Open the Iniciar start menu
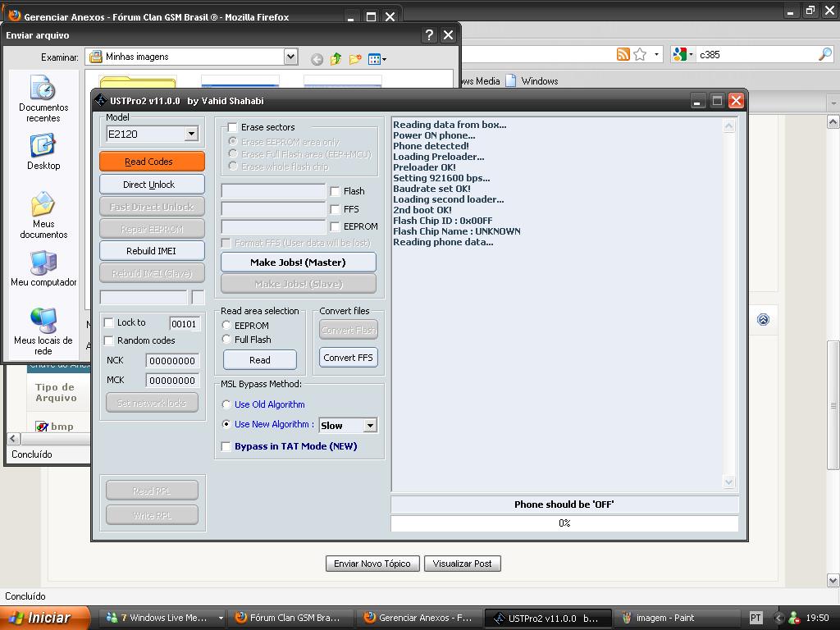 click(45, 618)
